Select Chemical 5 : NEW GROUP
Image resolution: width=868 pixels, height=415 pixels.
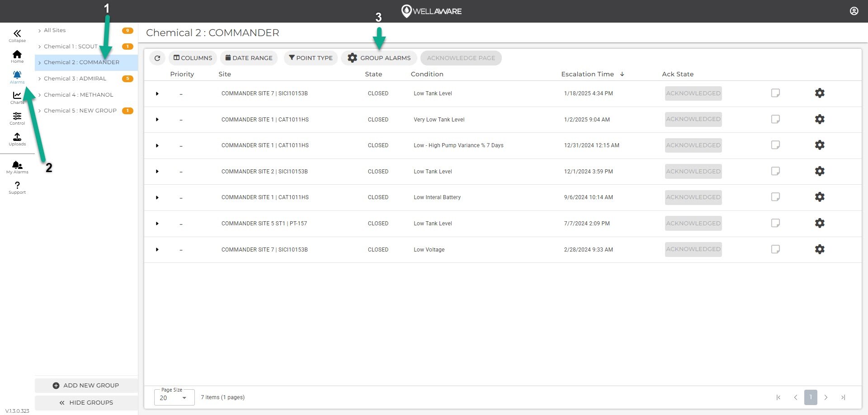(86, 111)
